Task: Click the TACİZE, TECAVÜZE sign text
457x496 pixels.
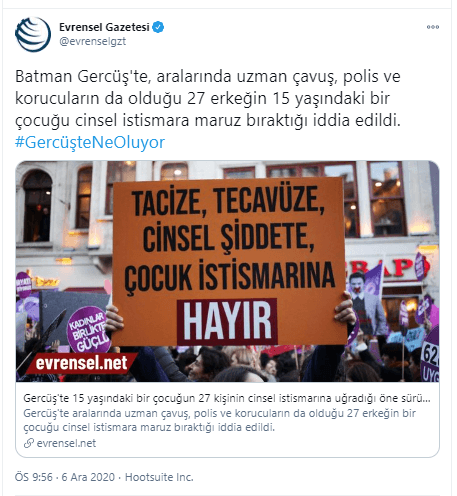Action: (x=228, y=200)
